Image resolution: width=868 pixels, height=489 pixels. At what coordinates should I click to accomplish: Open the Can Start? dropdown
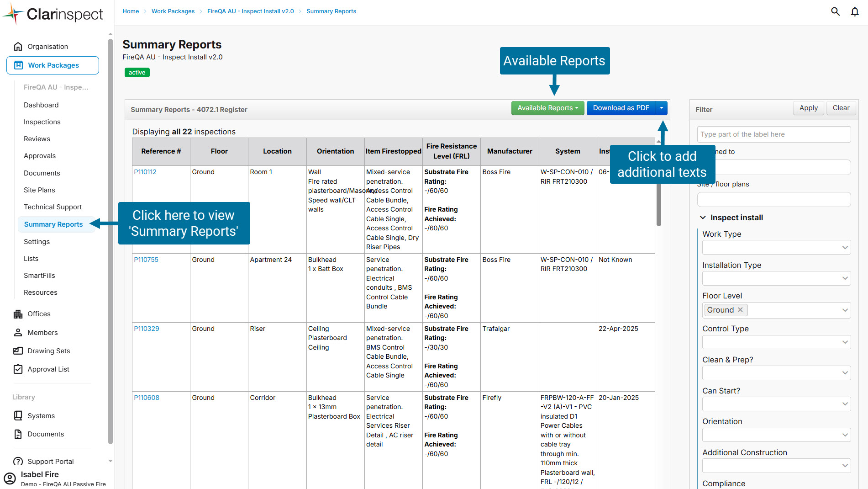pyautogui.click(x=776, y=404)
